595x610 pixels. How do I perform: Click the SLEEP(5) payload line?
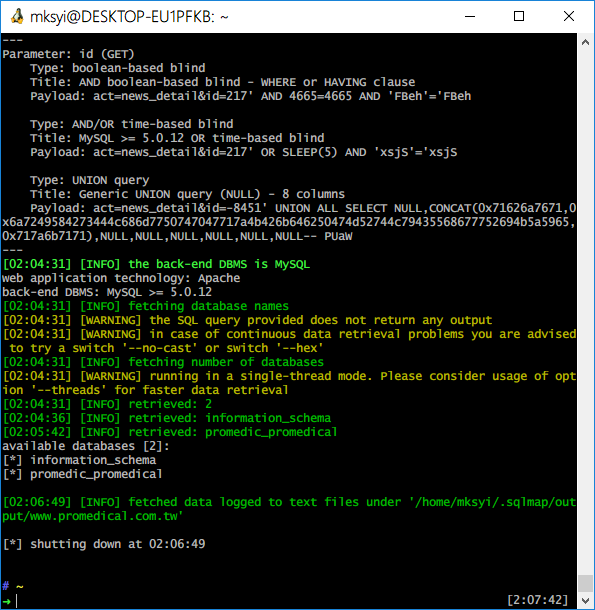click(x=244, y=152)
